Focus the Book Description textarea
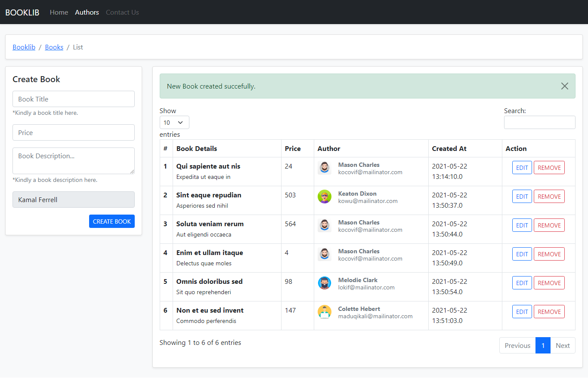The height and width of the screenshot is (378, 588). [74, 161]
